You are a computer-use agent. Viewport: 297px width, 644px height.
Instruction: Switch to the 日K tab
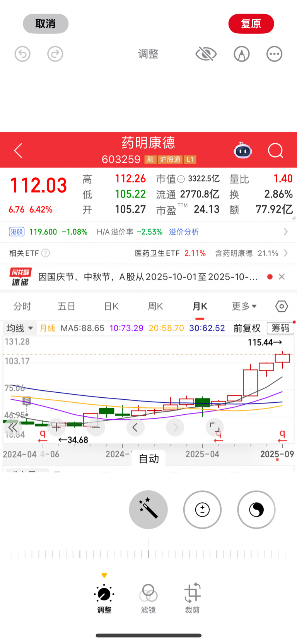pyautogui.click(x=111, y=306)
